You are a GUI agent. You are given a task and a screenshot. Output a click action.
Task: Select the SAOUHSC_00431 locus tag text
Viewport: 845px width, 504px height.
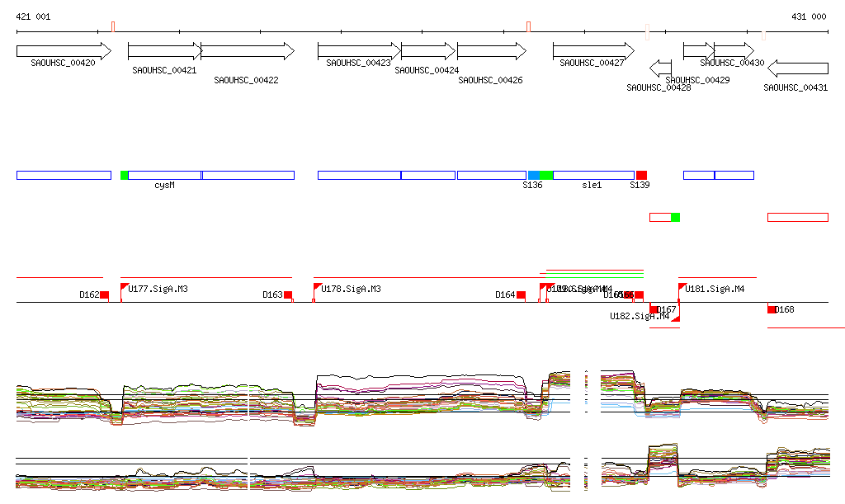795,87
